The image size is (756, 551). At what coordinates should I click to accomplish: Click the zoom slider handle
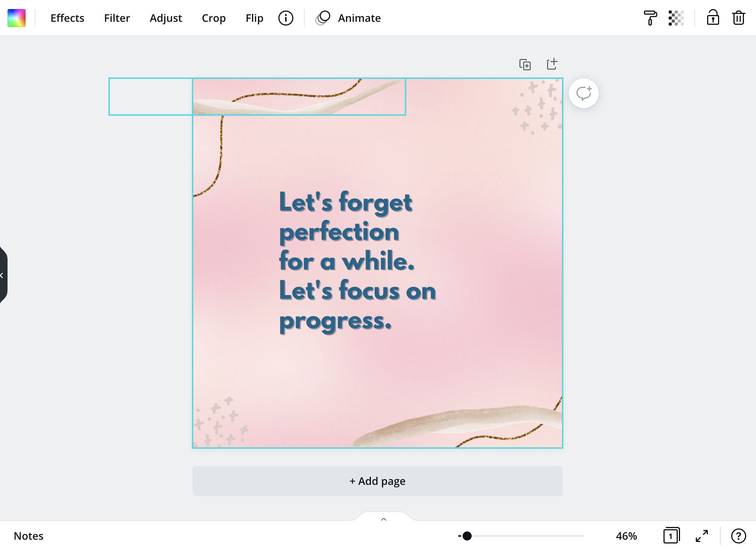(467, 536)
